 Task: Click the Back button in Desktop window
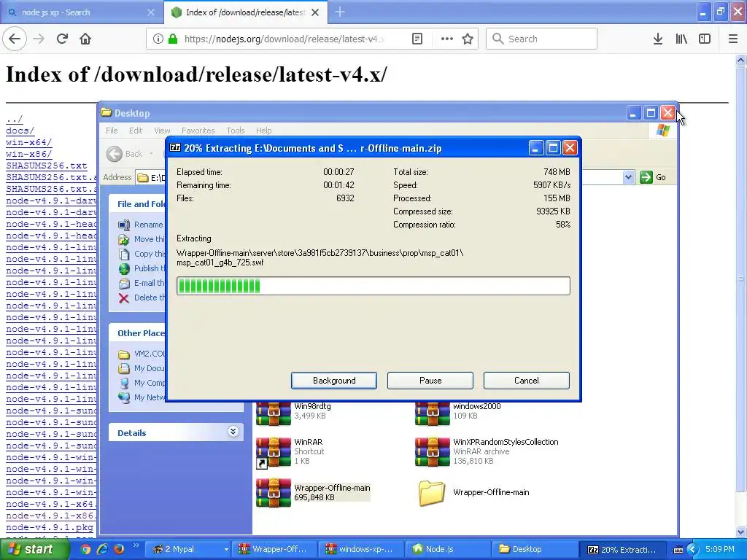point(125,154)
